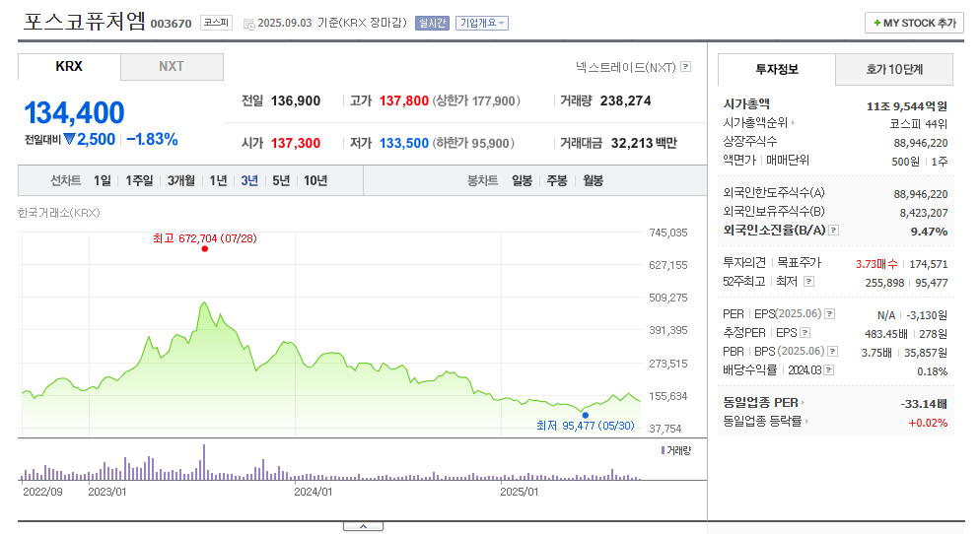Click the current price 134,400

click(x=74, y=113)
